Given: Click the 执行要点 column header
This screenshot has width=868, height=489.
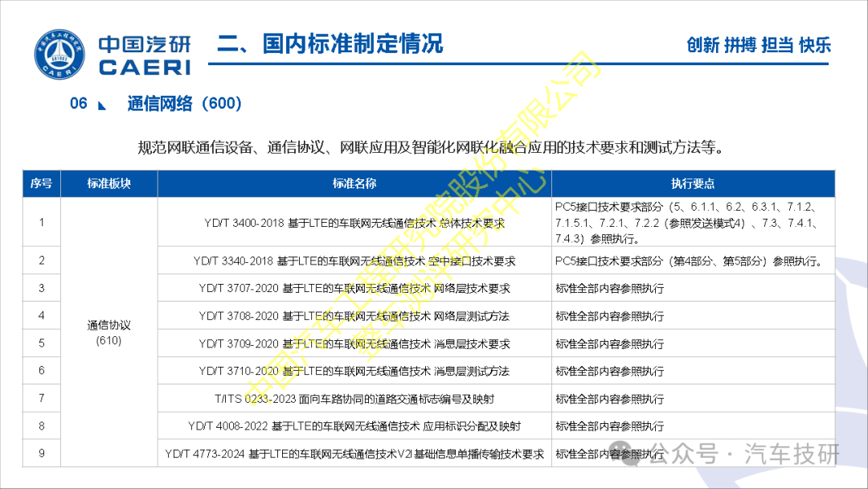Looking at the screenshot, I should [x=693, y=184].
